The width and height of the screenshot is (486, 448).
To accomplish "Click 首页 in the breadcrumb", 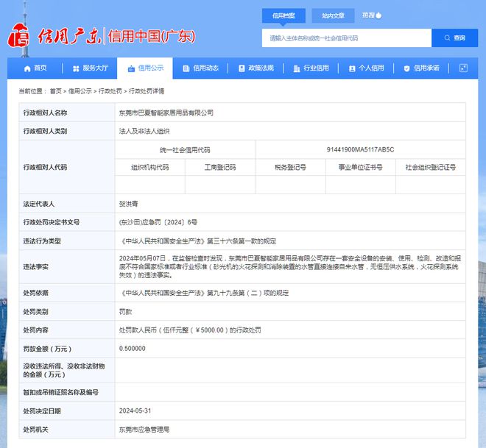I will [x=56, y=91].
